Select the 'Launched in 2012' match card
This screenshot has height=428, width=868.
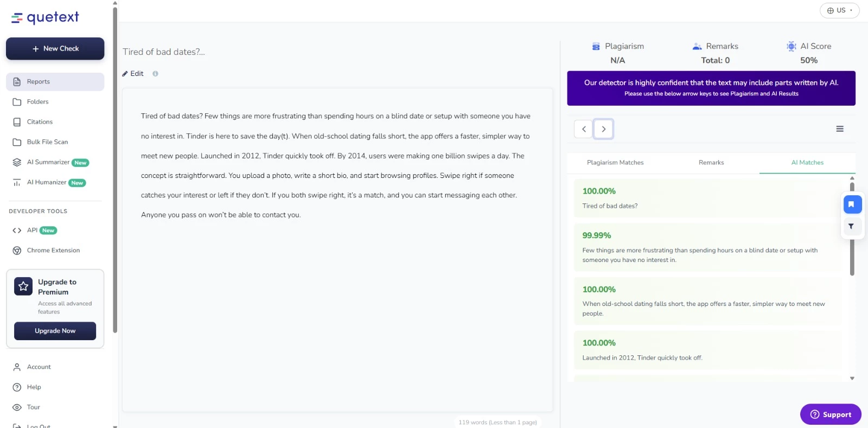click(707, 350)
